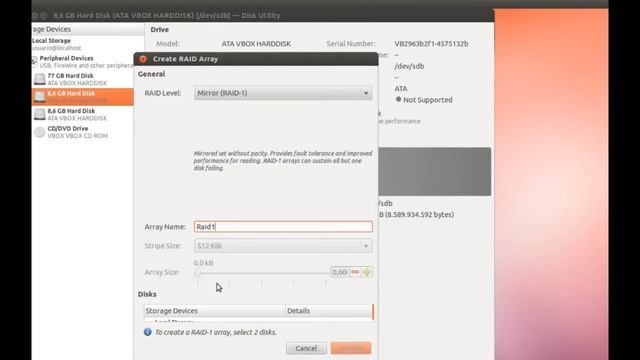Image resolution: width=640 pixels, height=360 pixels.
Task: Click the Peripheral Devices icon
Action: click(x=35, y=62)
